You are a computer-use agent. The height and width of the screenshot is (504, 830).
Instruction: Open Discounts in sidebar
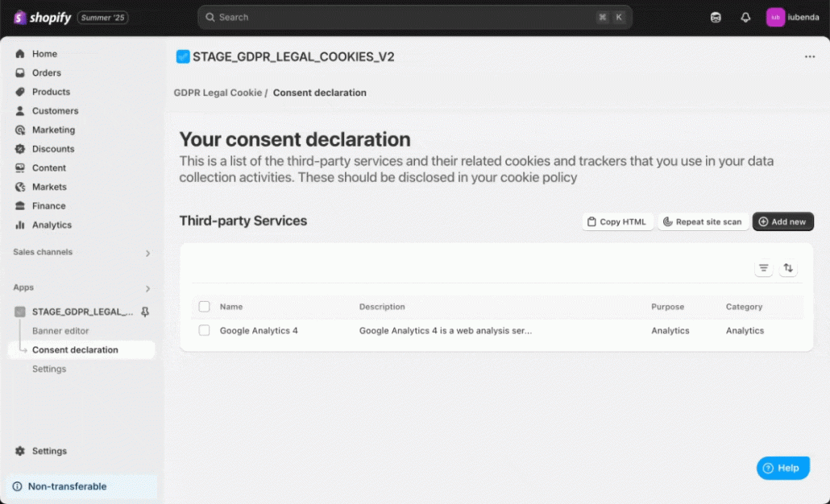pyautogui.click(x=53, y=149)
